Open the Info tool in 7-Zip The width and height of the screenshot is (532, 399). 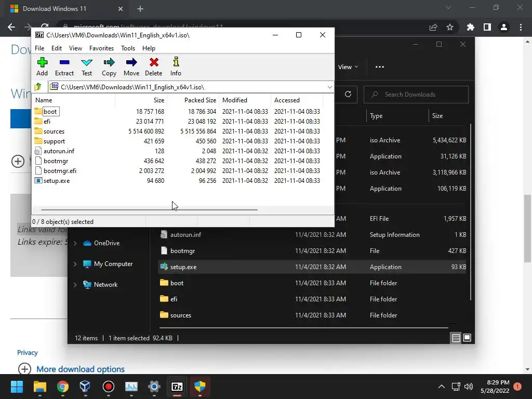pyautogui.click(x=176, y=66)
